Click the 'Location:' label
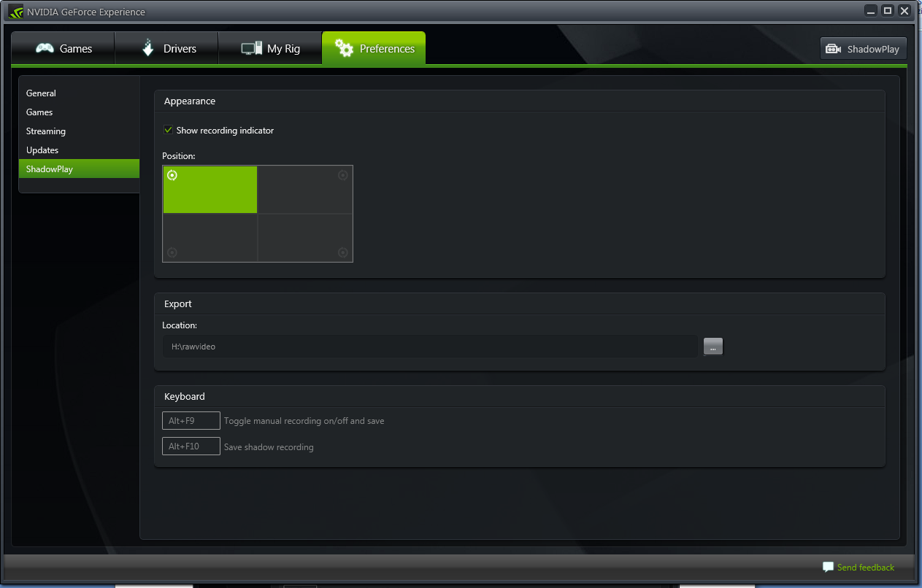 click(180, 325)
